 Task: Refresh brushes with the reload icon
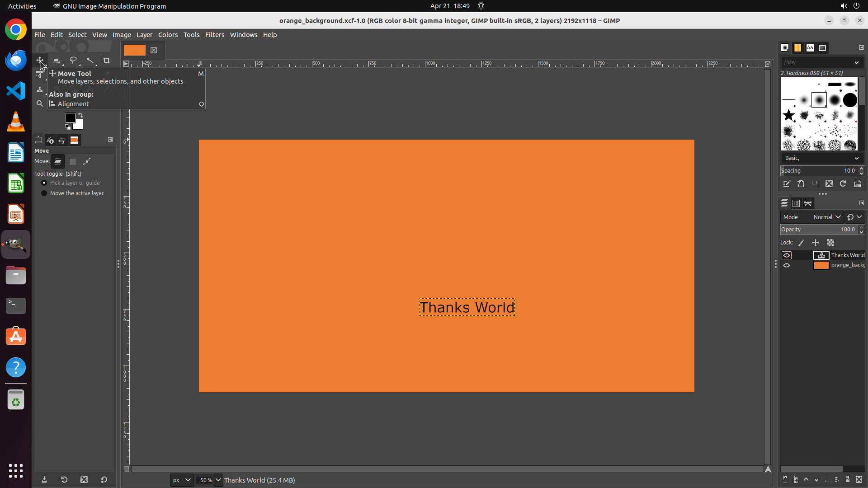pyautogui.click(x=843, y=183)
